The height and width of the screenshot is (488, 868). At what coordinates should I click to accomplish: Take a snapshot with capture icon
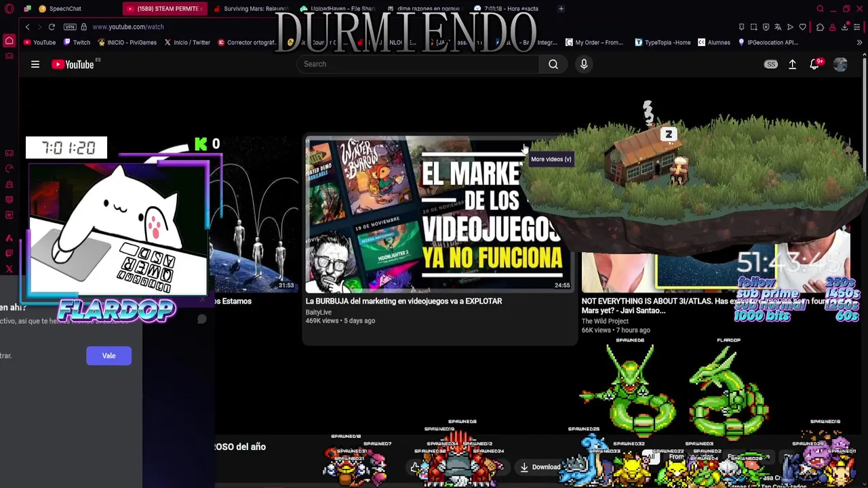[x=753, y=26]
